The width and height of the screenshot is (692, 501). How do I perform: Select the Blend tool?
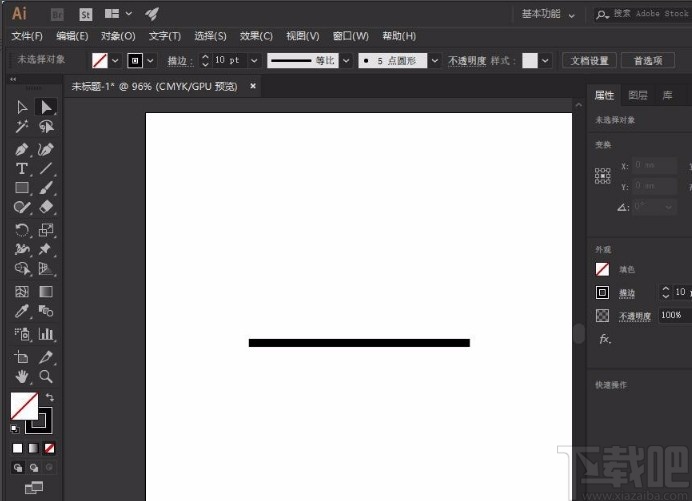coord(46,311)
